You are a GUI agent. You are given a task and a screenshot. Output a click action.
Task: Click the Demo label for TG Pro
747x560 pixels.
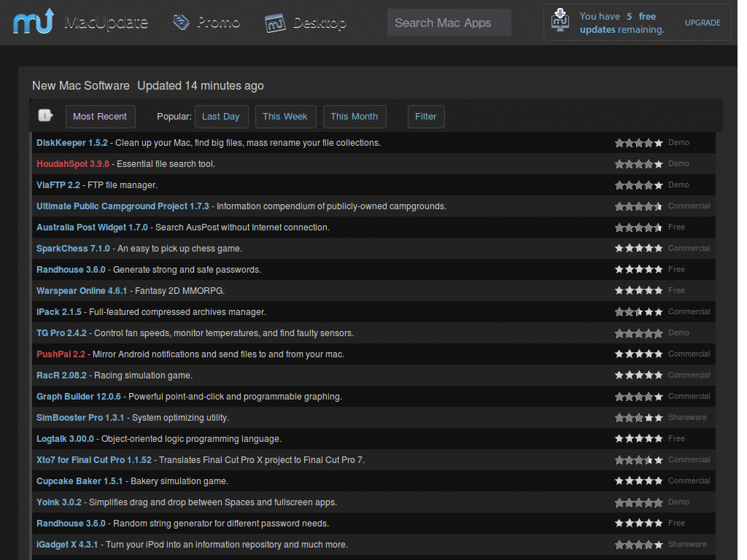[x=678, y=332]
